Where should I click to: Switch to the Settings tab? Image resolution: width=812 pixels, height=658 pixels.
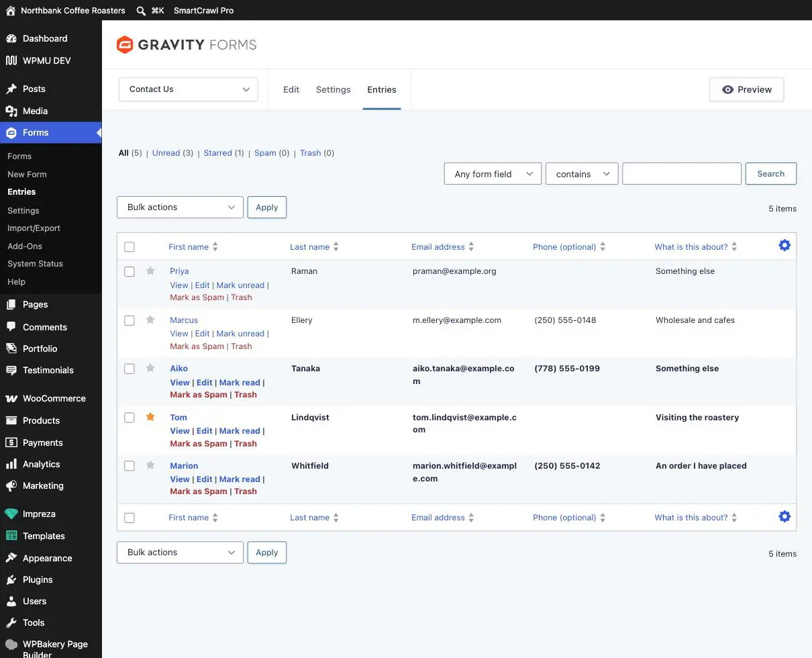click(334, 89)
